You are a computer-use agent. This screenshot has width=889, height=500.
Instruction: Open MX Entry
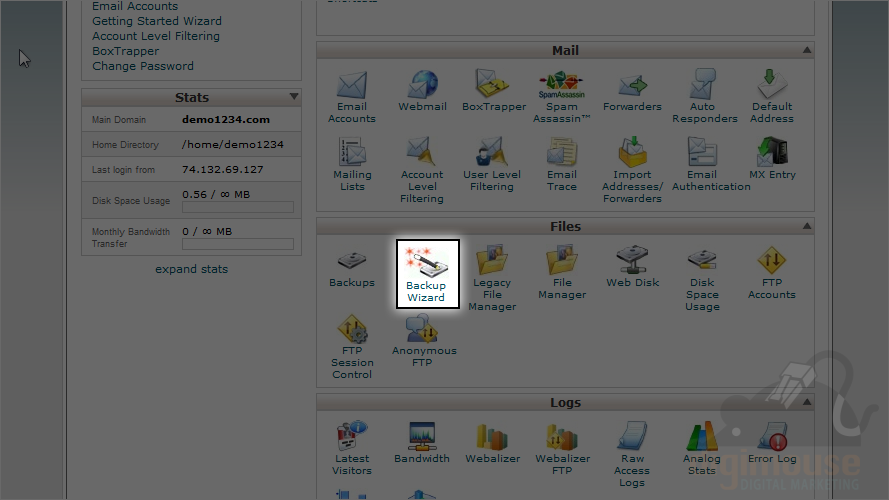[x=772, y=159]
